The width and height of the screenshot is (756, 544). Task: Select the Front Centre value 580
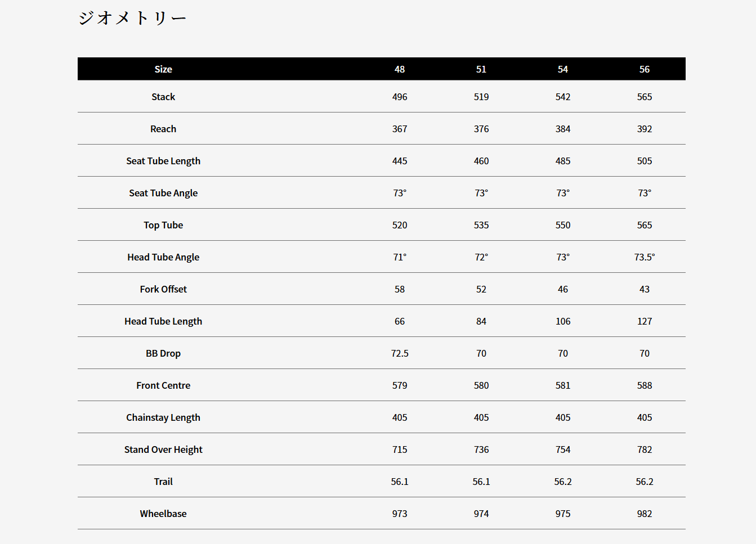click(x=481, y=385)
